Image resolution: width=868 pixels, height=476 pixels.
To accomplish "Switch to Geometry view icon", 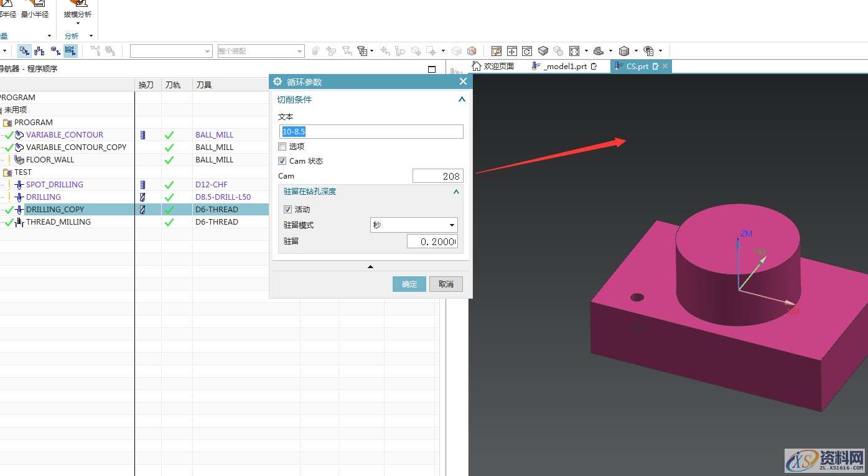I will [55, 51].
